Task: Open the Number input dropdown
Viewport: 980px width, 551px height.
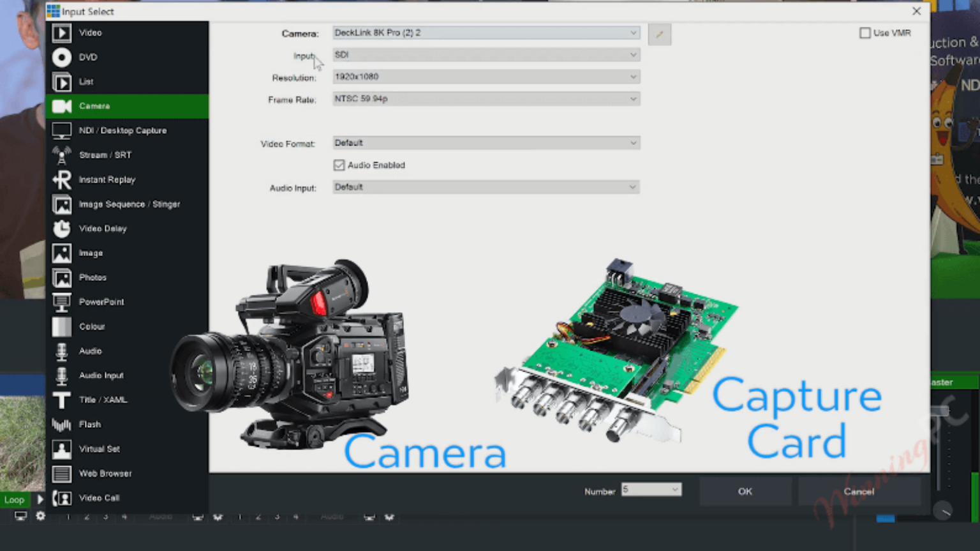Action: click(651, 490)
